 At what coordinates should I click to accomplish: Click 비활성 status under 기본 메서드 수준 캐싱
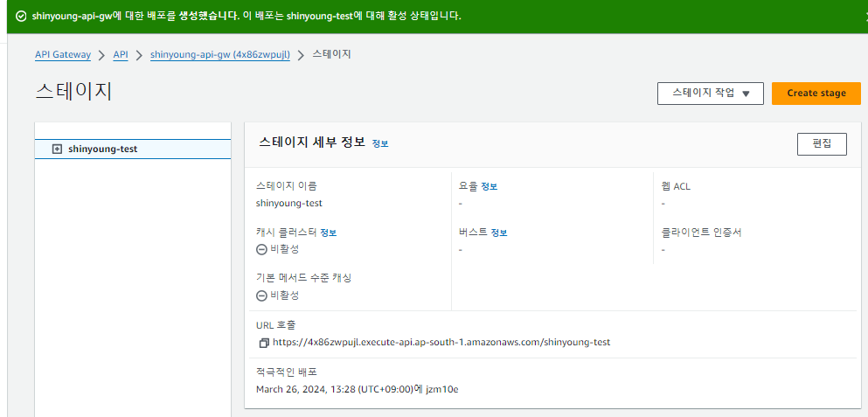(x=278, y=295)
